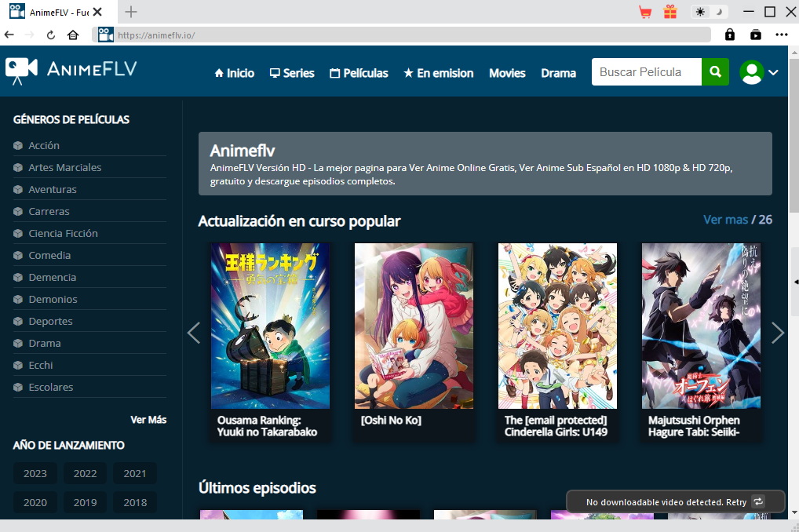Screen dimensions: 799x532
Task: Select the Comedia genre link
Action: [49, 255]
